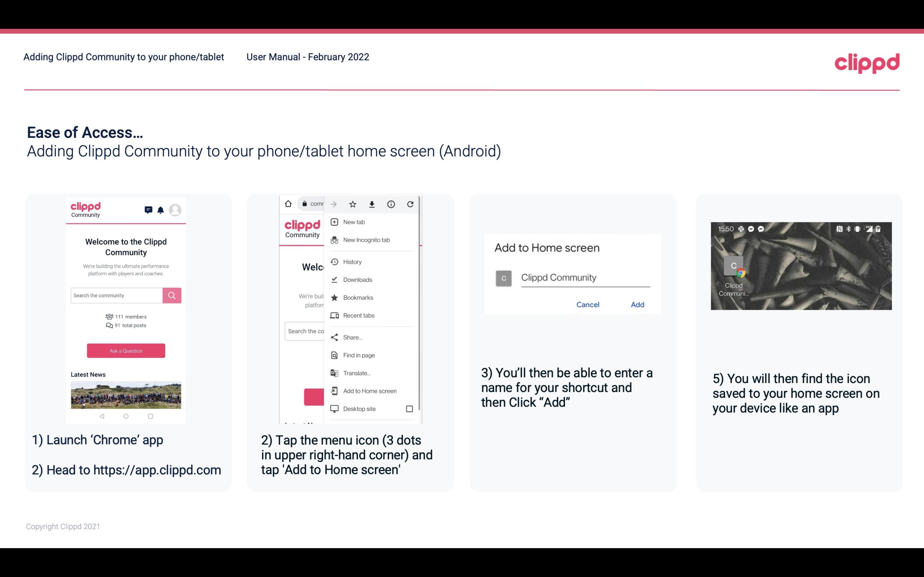Click the bookmark star icon in Chrome toolbar
The image size is (924, 577).
point(353,203)
